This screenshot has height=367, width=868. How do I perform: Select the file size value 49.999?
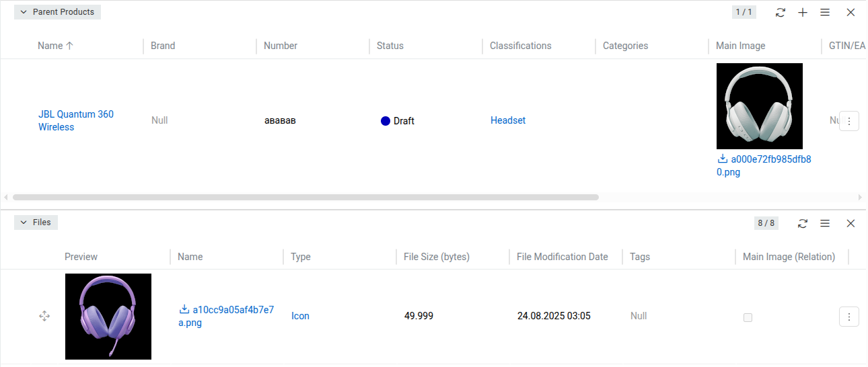[419, 316]
